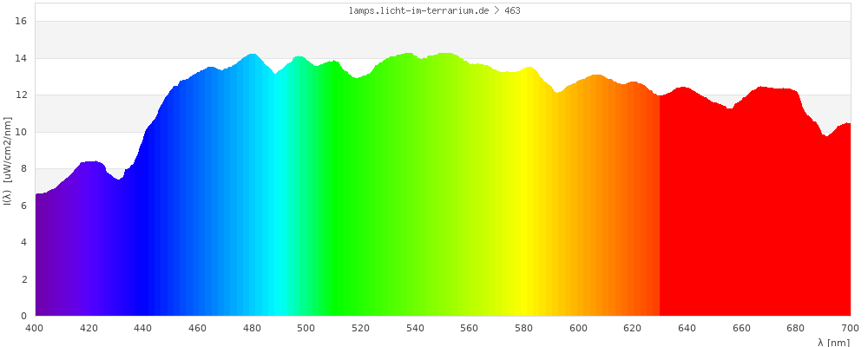Select the 600 tick label on the x-axis

pos(579,328)
